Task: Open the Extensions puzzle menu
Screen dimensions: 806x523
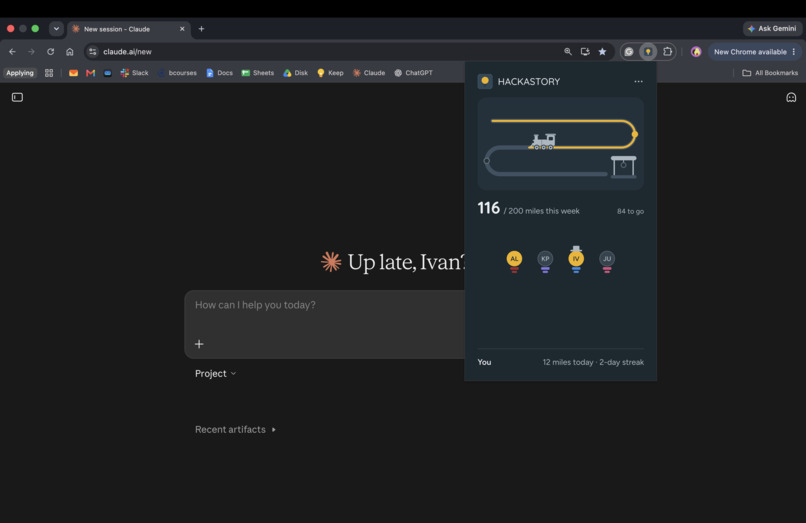Action: [x=668, y=51]
